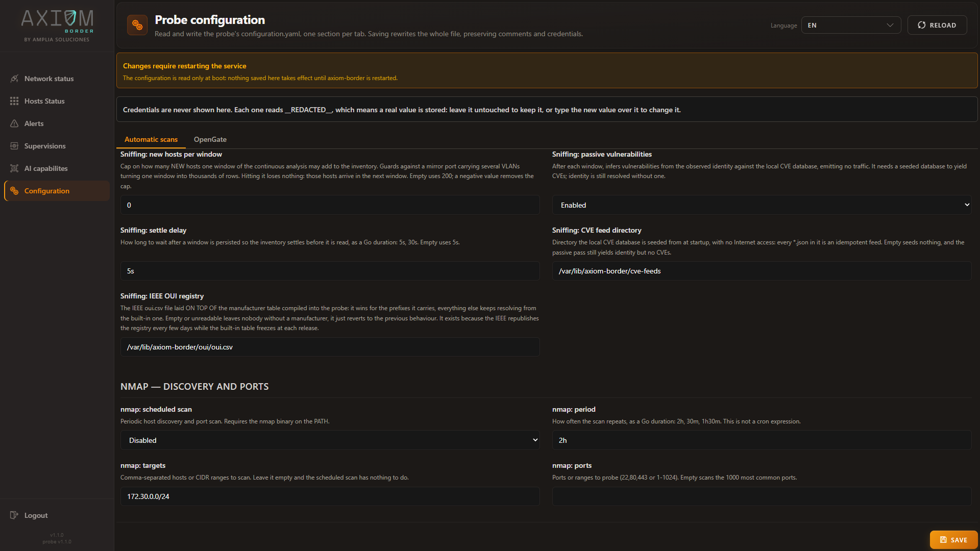Focus the IEEE OUI registry path field

pos(330,347)
